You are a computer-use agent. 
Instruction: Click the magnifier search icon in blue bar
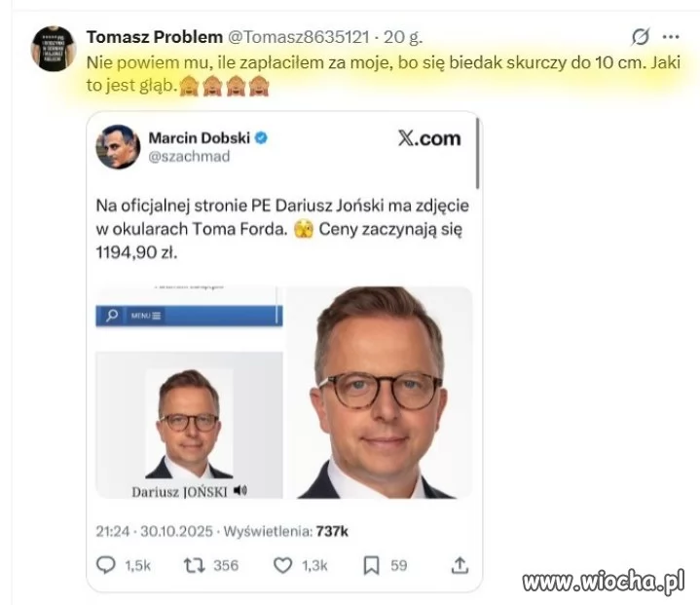(112, 316)
